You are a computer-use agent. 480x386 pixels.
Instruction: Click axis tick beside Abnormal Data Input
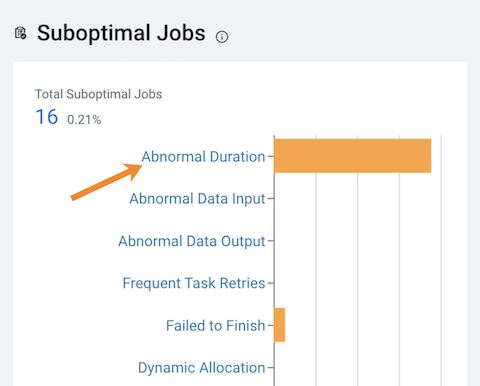[x=271, y=199]
